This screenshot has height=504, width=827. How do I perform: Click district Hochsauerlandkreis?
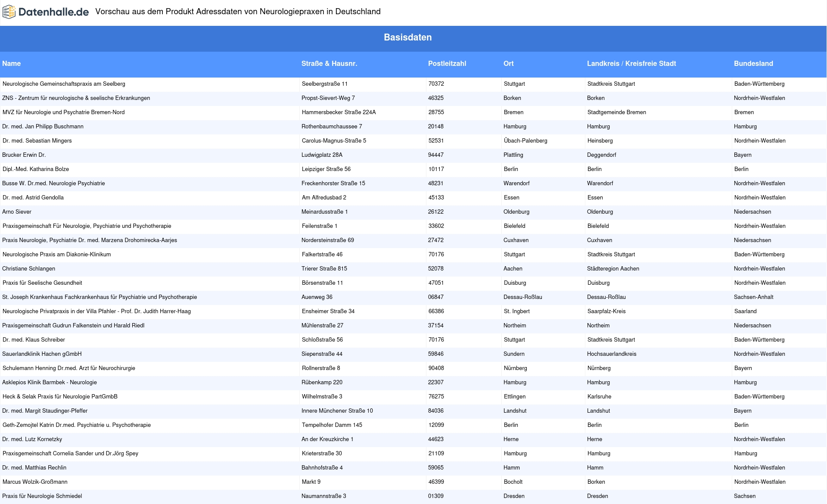tap(612, 354)
